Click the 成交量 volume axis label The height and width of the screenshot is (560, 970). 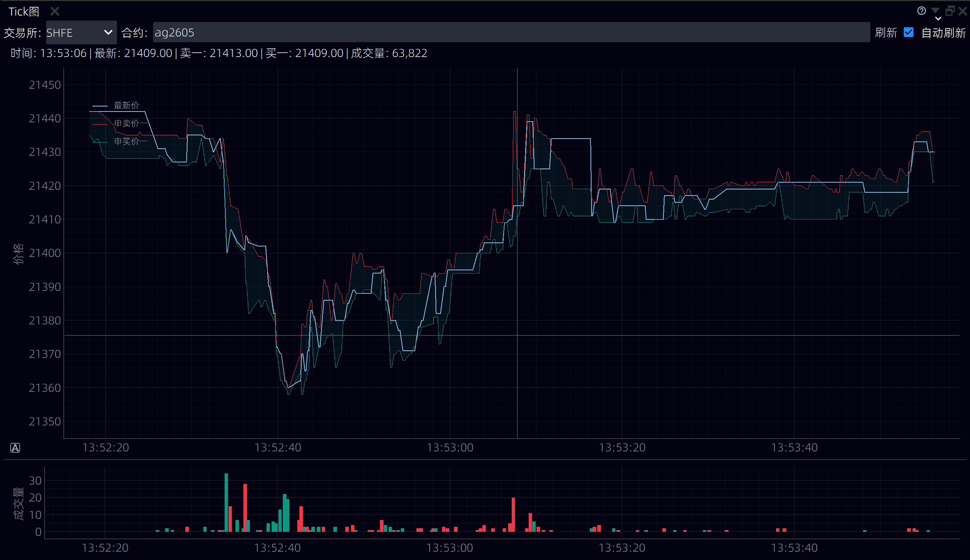tap(18, 504)
